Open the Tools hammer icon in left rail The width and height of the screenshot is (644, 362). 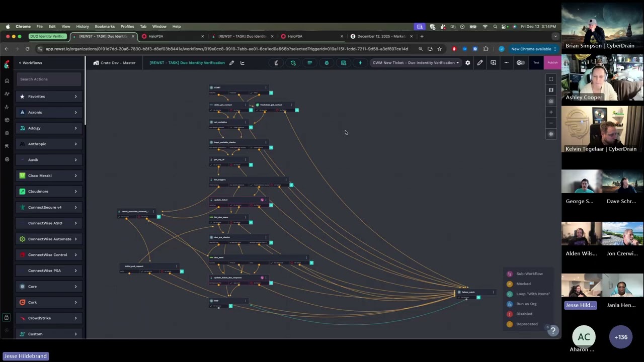(7, 146)
